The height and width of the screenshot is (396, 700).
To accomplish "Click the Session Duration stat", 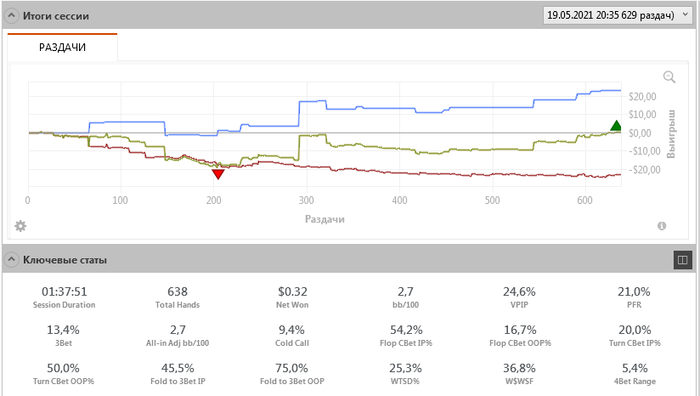I will click(64, 297).
